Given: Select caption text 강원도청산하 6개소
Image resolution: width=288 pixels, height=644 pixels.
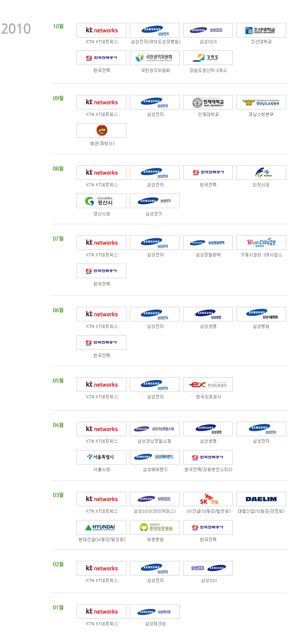Looking at the screenshot, I should point(208,70).
